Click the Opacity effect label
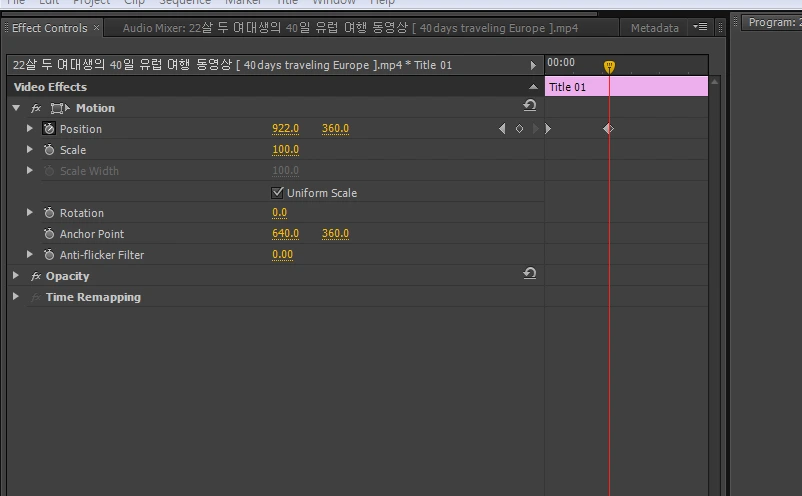802x496 pixels. pos(68,276)
